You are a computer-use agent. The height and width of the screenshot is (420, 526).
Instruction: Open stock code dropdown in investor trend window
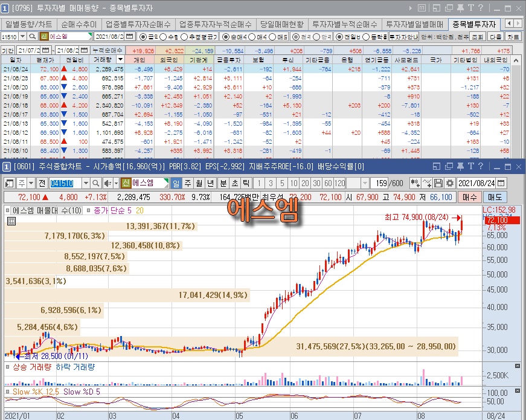[22, 36]
